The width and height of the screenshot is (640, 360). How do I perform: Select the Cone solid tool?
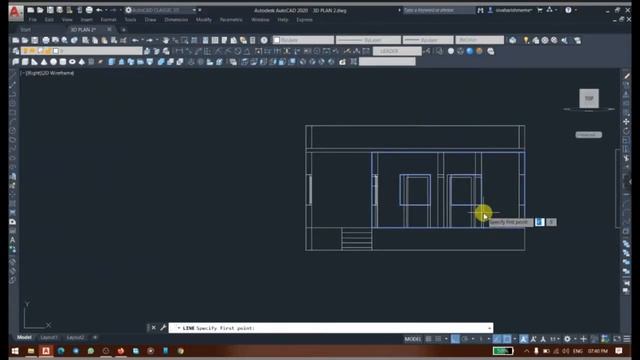(44, 62)
